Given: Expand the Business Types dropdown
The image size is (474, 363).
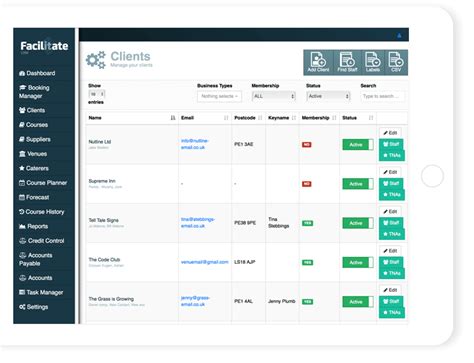Looking at the screenshot, I should [219, 96].
